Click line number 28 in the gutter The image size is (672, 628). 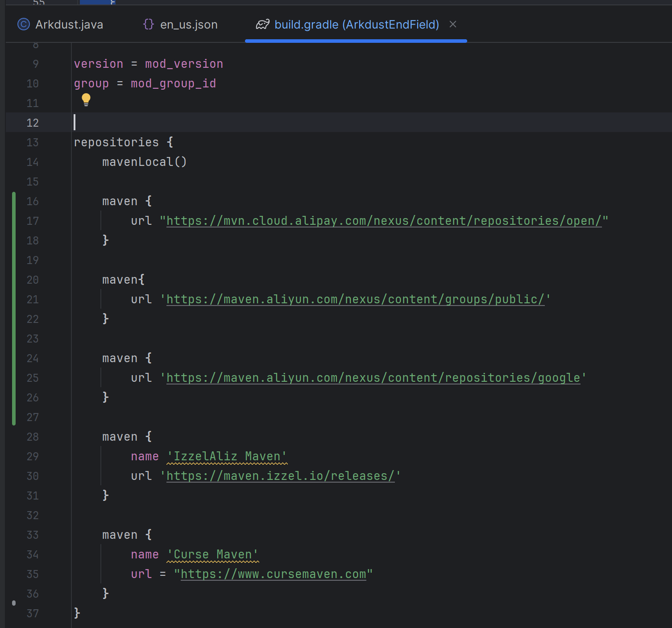click(33, 437)
